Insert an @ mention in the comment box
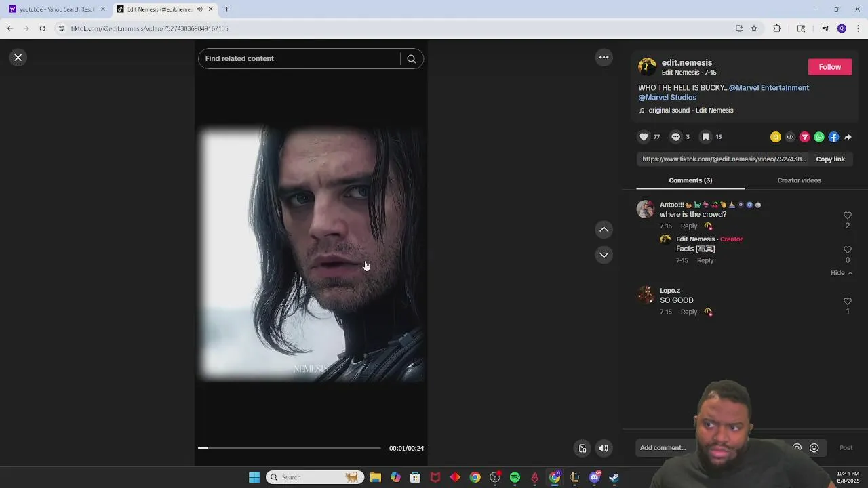 coord(797,448)
